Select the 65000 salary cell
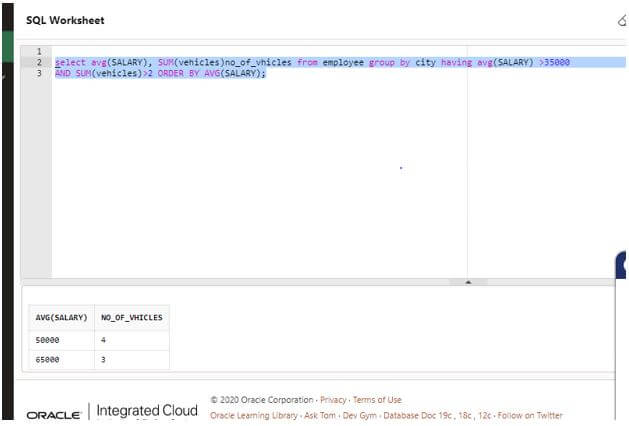The width and height of the screenshot is (629, 426). click(61, 359)
